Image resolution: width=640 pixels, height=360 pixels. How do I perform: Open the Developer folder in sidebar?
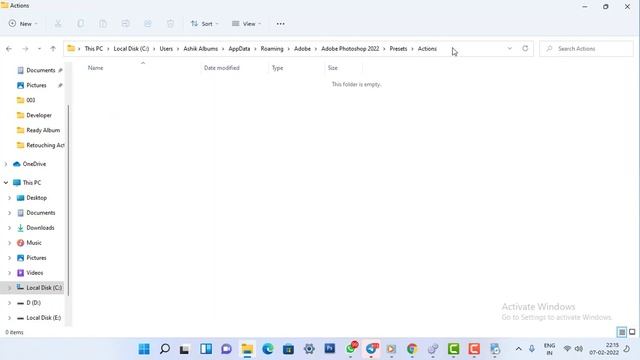pos(34,115)
